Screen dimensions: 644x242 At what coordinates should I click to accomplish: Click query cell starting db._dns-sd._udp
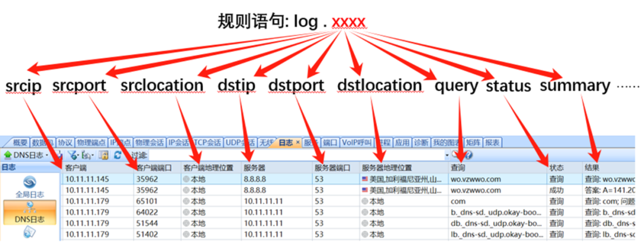click(x=497, y=223)
